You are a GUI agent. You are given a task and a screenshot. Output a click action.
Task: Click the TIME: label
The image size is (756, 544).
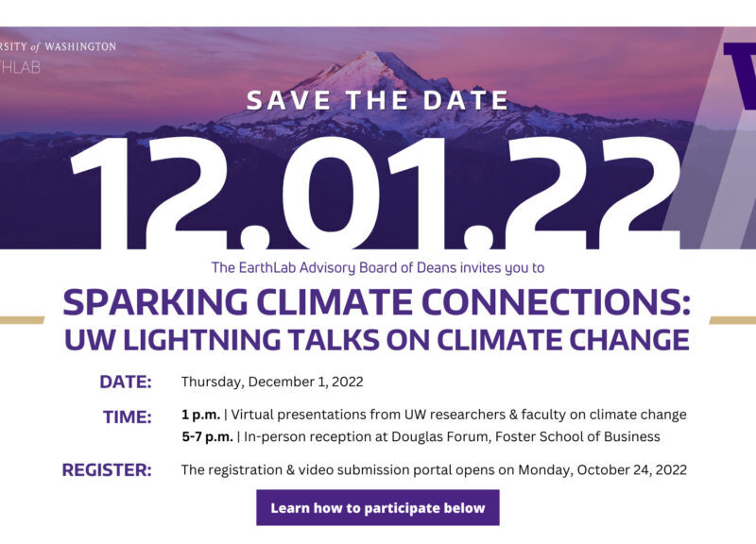[x=127, y=416]
